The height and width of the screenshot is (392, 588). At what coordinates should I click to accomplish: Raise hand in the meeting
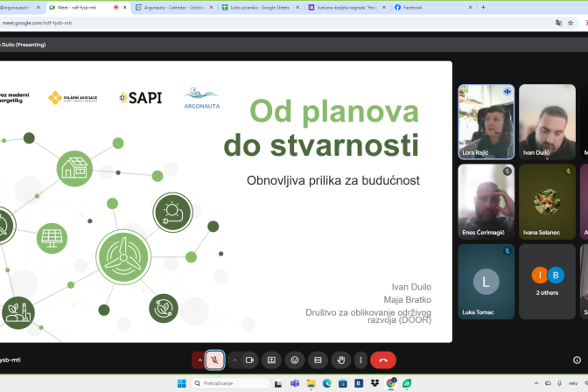pyautogui.click(x=340, y=360)
